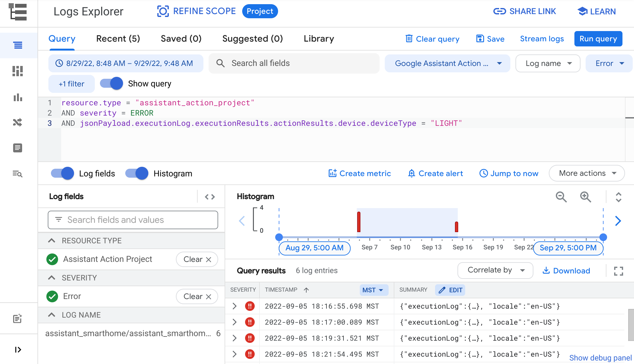Expand the severity Error filter dropdown
Image resolution: width=634 pixels, height=364 pixels.
point(622,63)
